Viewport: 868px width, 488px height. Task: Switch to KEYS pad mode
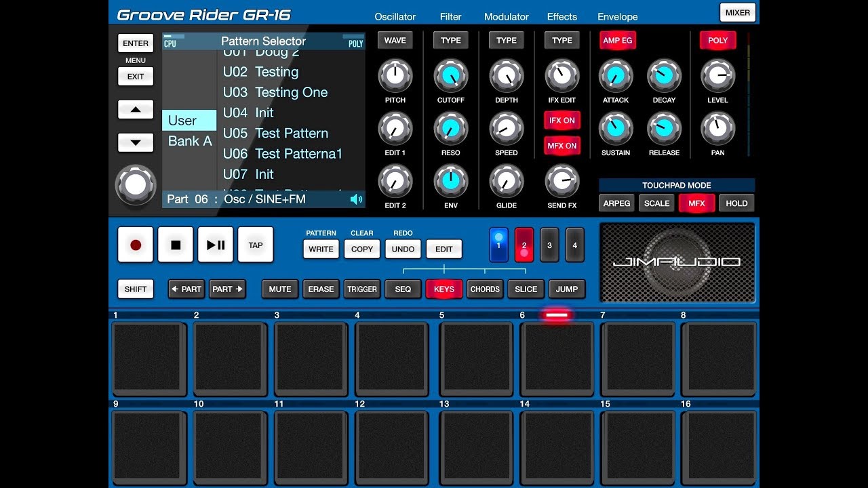coord(444,289)
